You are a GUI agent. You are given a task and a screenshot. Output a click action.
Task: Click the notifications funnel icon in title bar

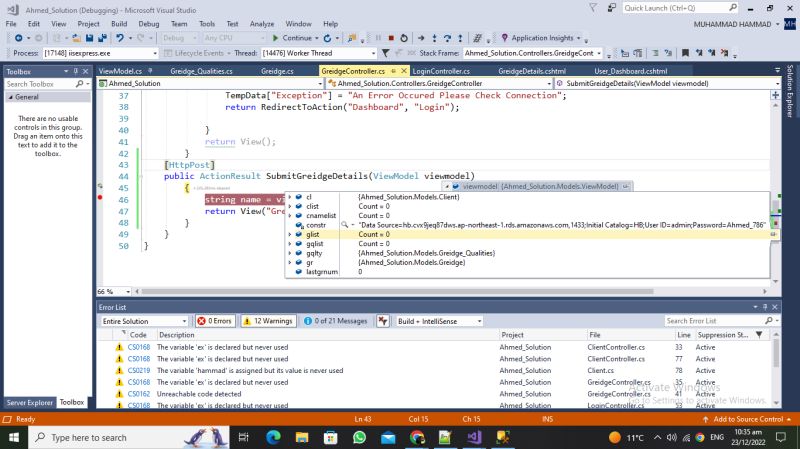tap(593, 8)
